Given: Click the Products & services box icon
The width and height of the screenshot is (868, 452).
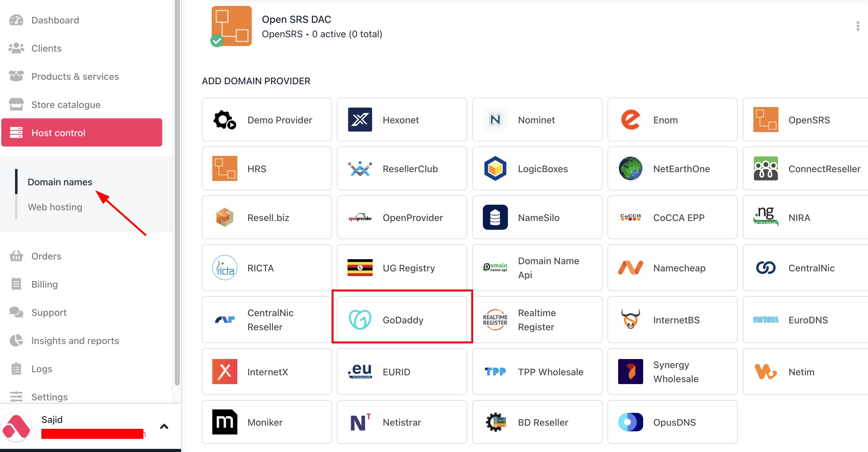Looking at the screenshot, I should coord(16,76).
